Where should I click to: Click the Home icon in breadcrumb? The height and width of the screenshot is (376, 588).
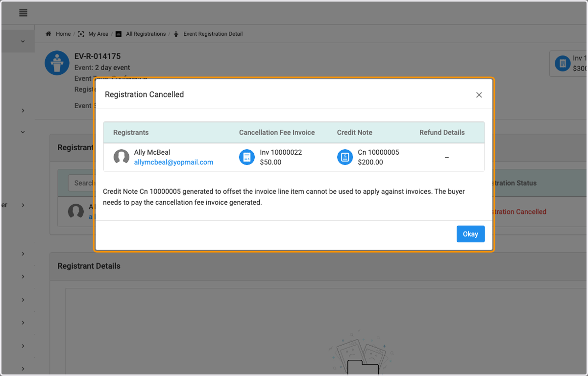(x=49, y=34)
